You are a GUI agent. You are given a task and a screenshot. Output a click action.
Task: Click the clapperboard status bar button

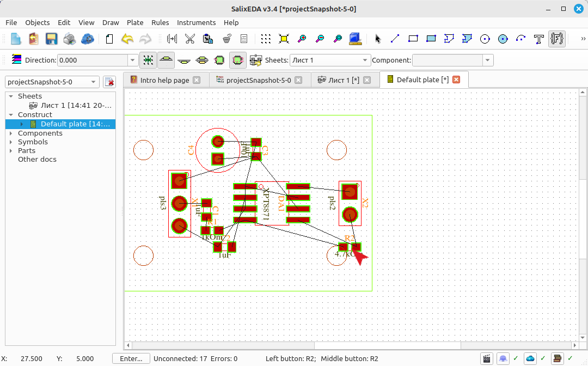click(487, 359)
